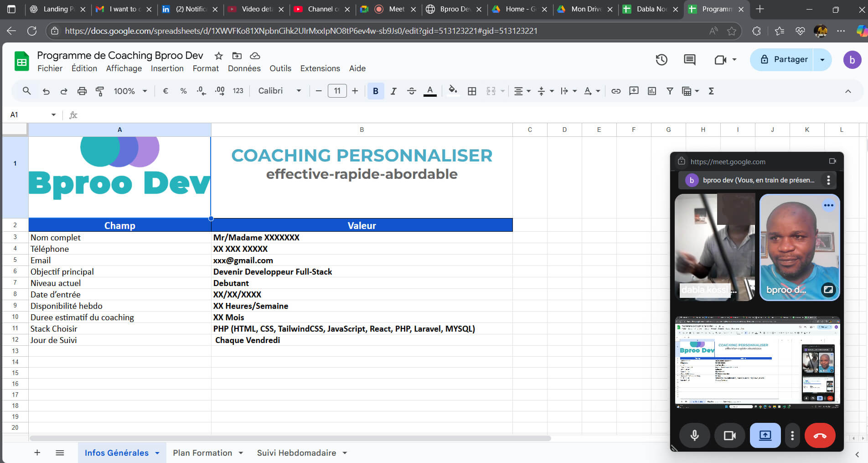Open the Extensions menu
Screen dimensions: 868x463
coord(320,68)
